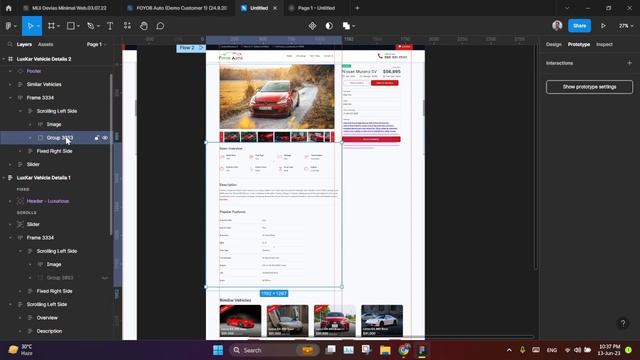Collapse the LuxKar Vehicle Details 2 frame
640x360 pixels.
(x=4, y=59)
